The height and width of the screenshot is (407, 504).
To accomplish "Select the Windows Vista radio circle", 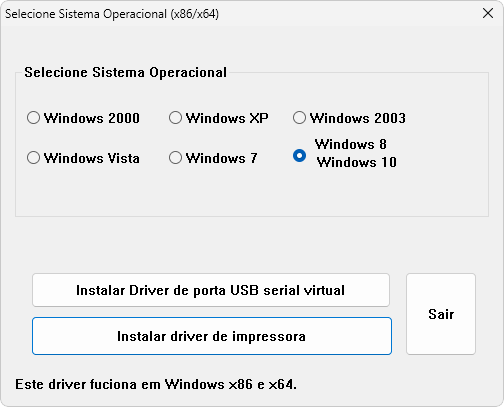I will click(33, 158).
